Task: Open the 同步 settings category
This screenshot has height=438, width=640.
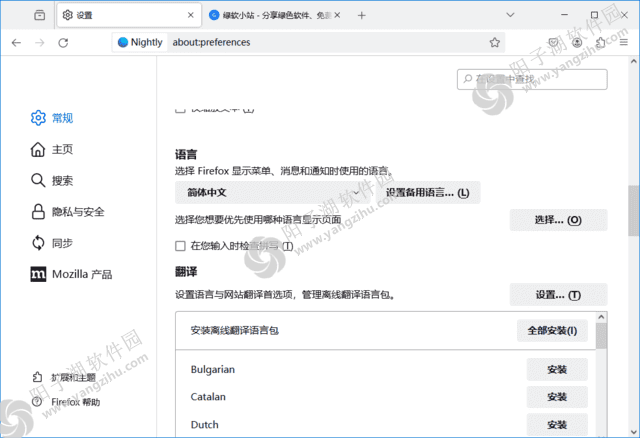Action: (52, 243)
